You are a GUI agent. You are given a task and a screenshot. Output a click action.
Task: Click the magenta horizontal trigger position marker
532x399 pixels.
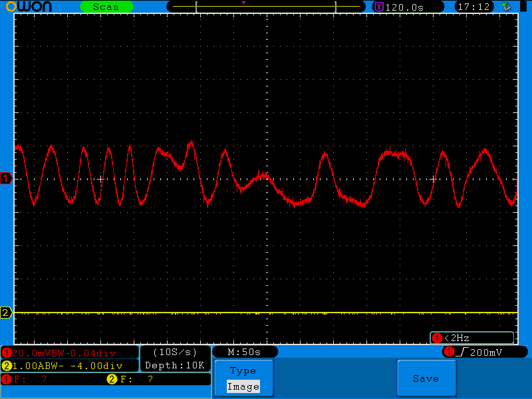click(243, 3)
